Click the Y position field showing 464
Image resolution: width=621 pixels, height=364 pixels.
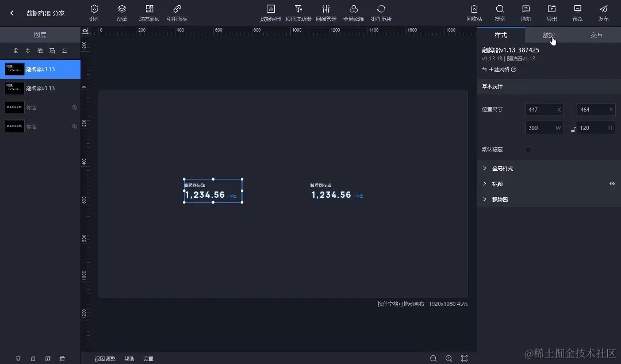point(596,110)
